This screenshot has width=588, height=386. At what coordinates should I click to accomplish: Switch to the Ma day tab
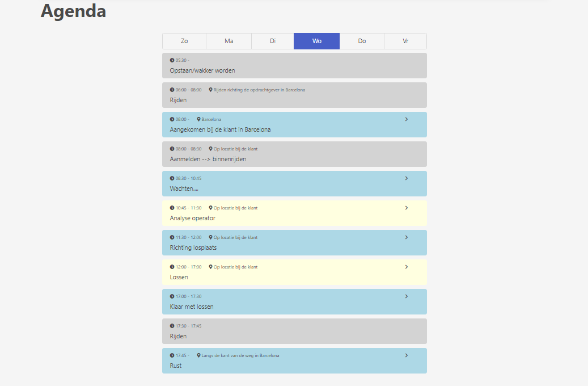(229, 41)
